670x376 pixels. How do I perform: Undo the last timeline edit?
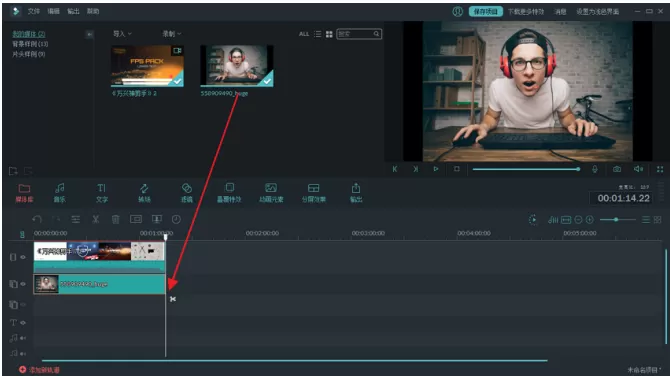[x=37, y=219]
